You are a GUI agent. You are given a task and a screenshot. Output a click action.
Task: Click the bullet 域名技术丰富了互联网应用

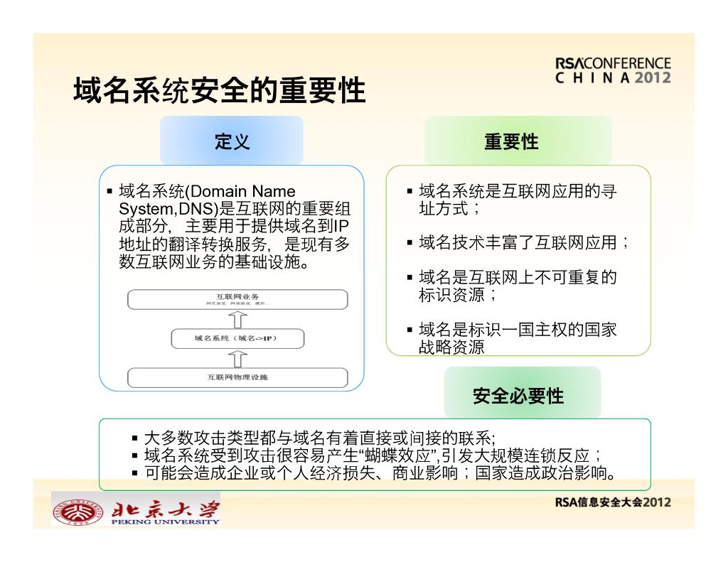[x=524, y=242]
